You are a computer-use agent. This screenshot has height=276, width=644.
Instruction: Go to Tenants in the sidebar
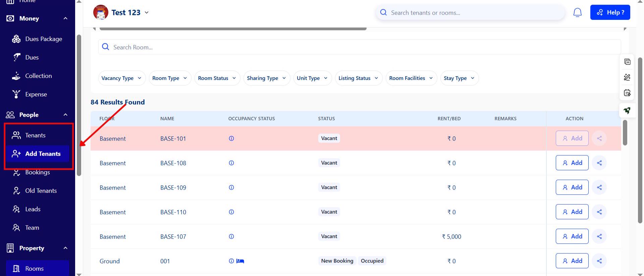35,135
